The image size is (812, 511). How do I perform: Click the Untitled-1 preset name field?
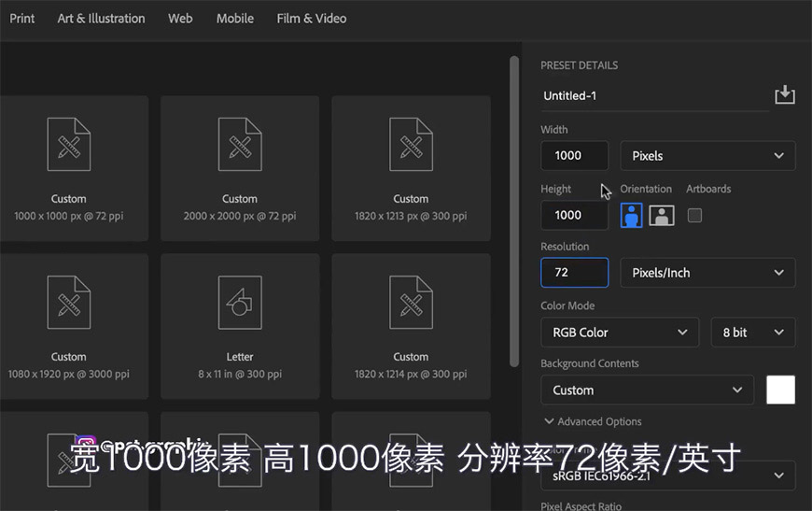click(654, 96)
